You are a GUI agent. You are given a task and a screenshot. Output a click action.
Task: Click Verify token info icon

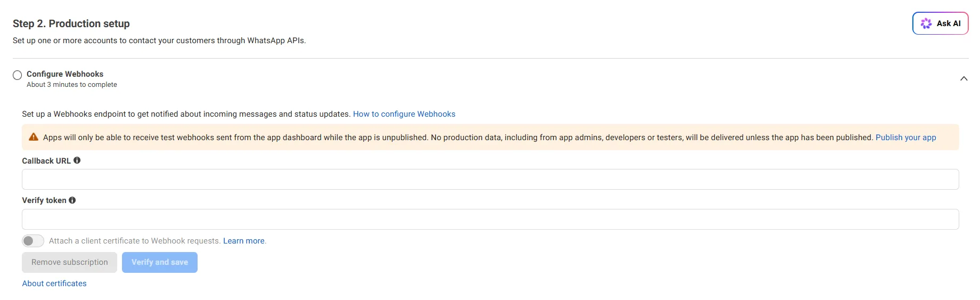point(72,200)
